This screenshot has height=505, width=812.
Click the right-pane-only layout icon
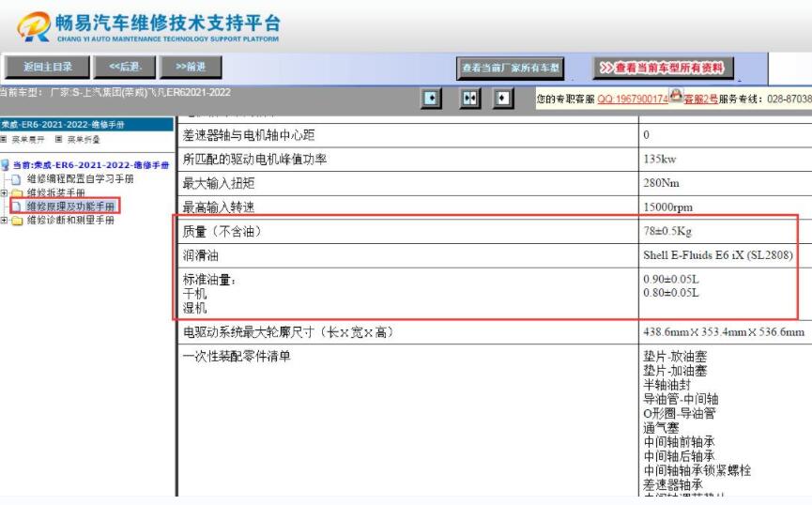pos(503,98)
